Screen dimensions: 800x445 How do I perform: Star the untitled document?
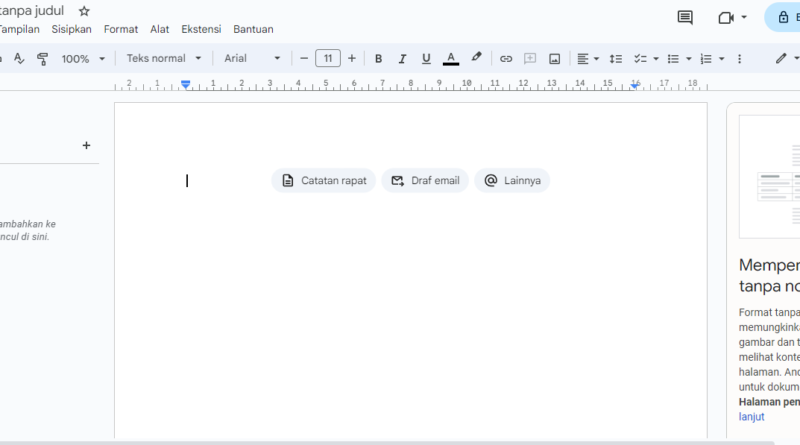84,11
